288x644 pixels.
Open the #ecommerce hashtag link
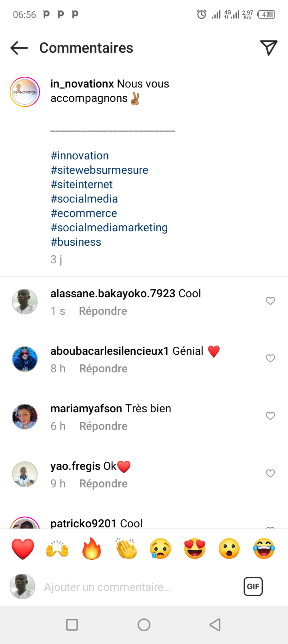click(84, 213)
